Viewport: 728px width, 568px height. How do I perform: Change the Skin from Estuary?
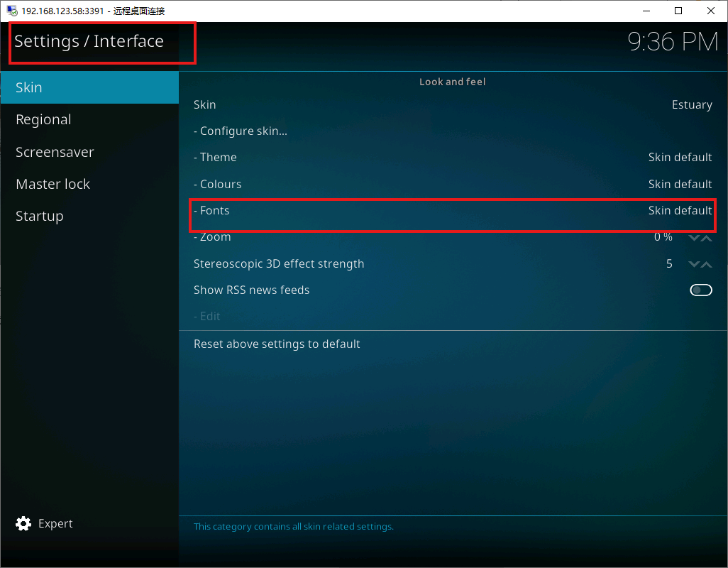coord(453,104)
